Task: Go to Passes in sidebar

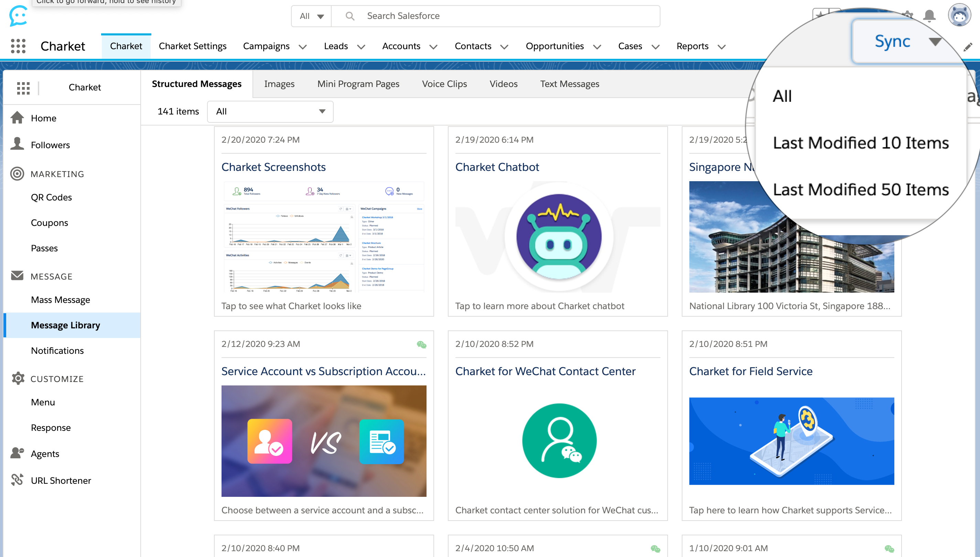Action: 44,248
